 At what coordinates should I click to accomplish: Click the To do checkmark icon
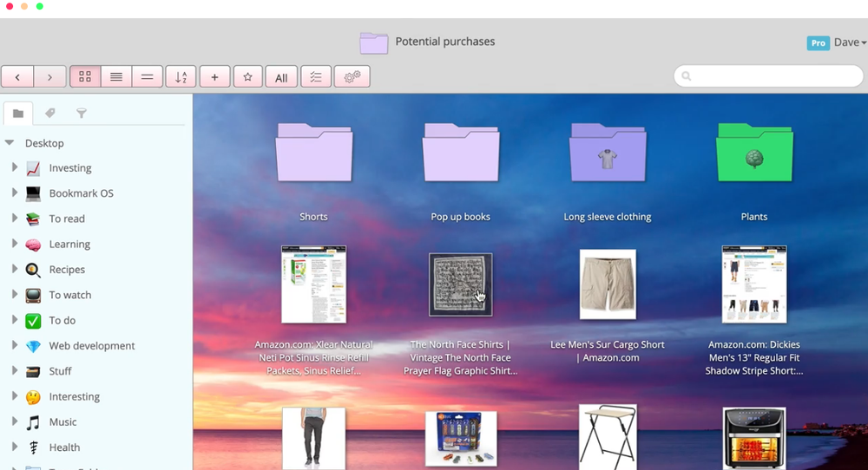(33, 321)
